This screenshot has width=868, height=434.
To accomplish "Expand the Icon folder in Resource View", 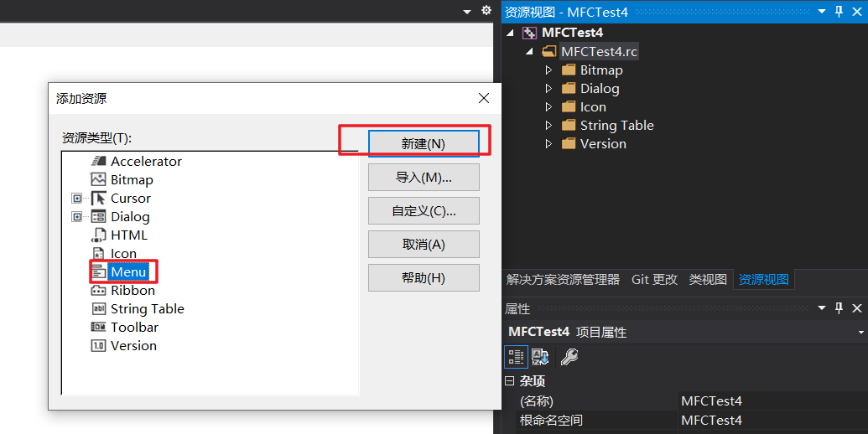I will tap(548, 106).
